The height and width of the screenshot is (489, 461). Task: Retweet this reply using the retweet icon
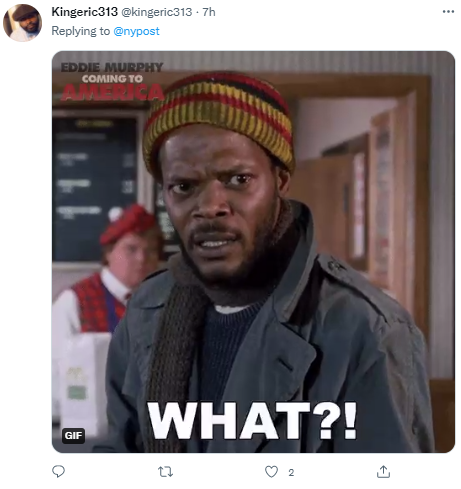coord(165,472)
